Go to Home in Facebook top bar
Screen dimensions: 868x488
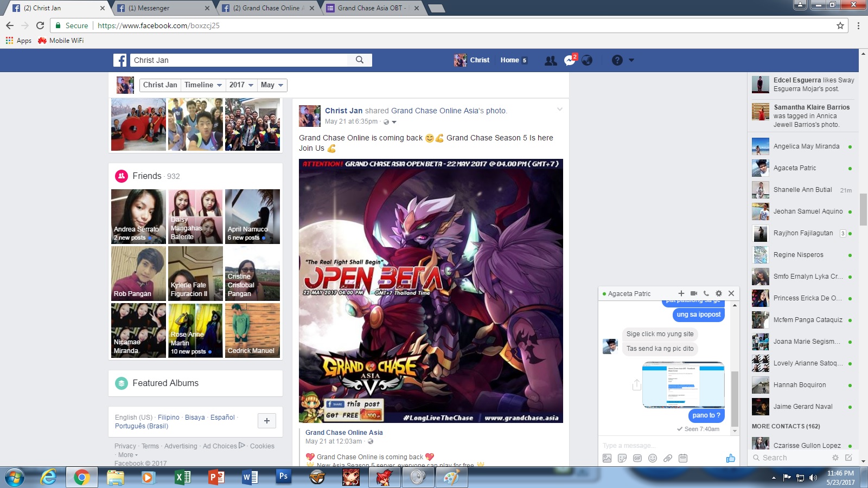pos(513,60)
